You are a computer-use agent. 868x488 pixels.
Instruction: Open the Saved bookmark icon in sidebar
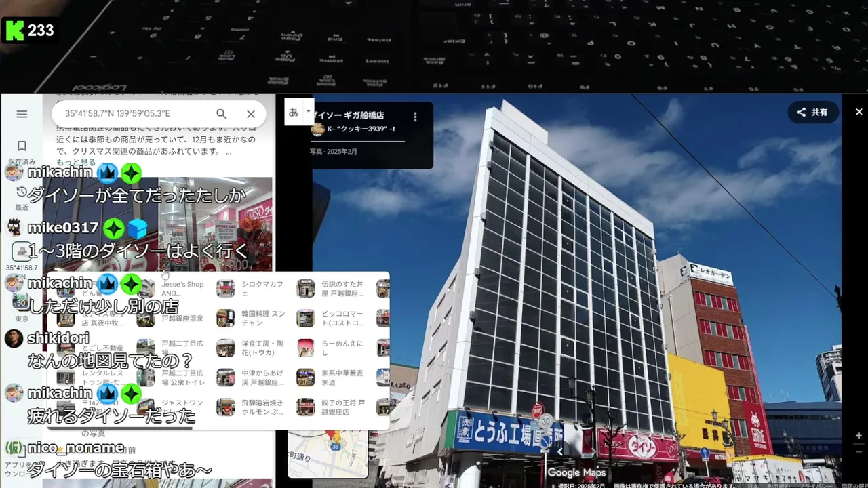(22, 146)
